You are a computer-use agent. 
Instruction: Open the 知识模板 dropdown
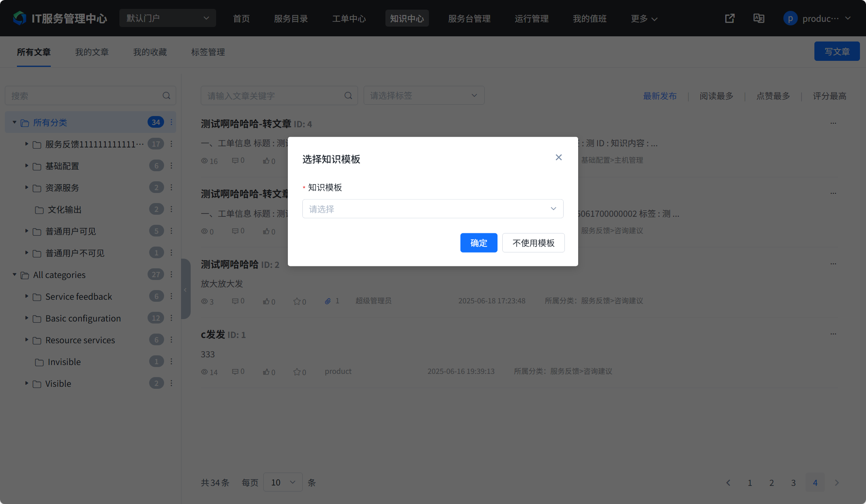pyautogui.click(x=433, y=209)
